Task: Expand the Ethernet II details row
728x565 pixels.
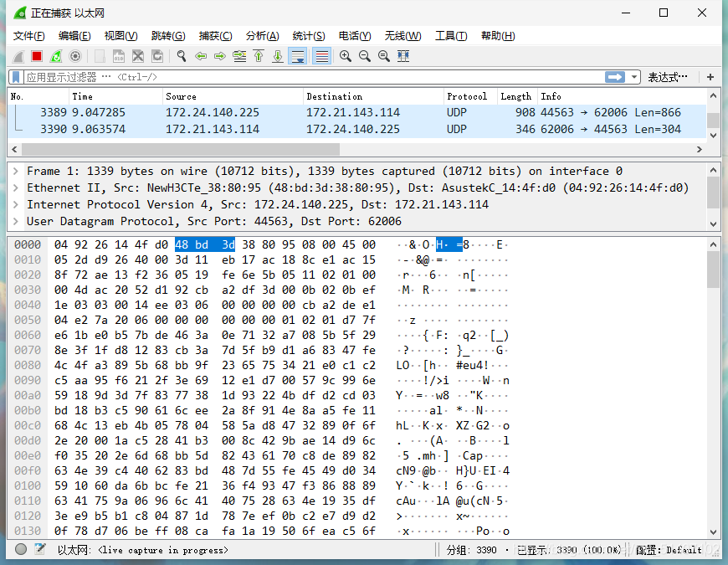Action: pyautogui.click(x=16, y=188)
